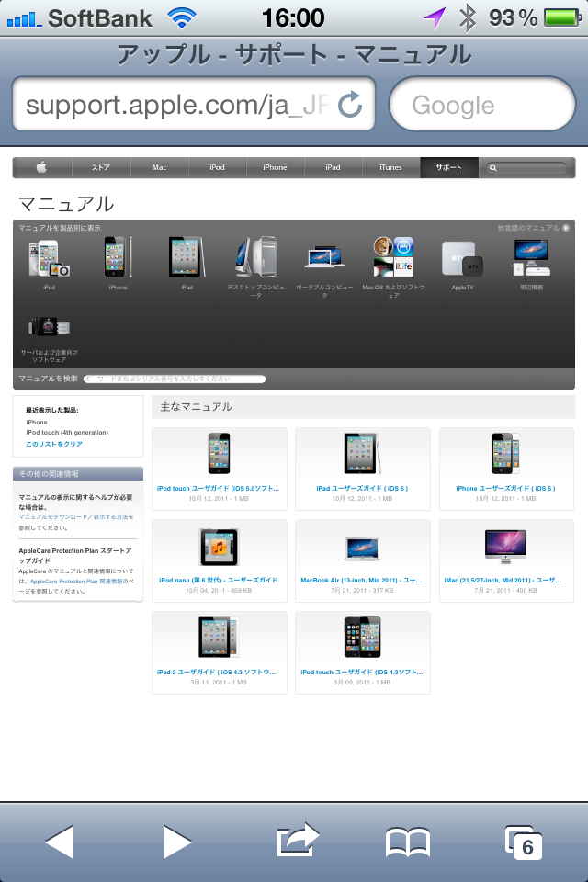Open the Mac nav tab

tap(159, 167)
